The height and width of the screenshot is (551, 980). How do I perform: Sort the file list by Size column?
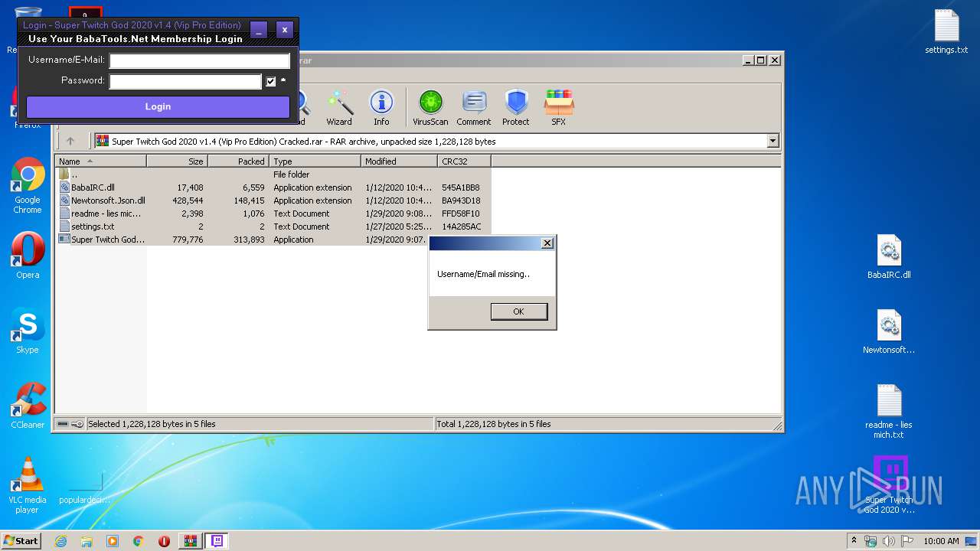(177, 161)
